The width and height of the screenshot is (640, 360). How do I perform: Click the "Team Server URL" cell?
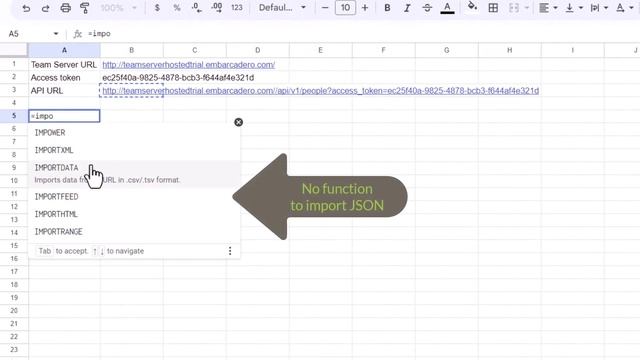[x=64, y=64]
